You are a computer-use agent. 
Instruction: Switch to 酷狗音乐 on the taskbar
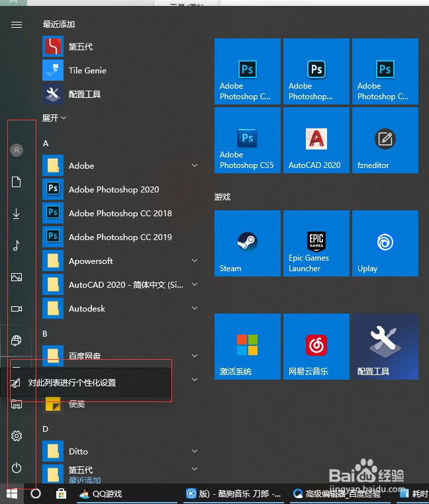(x=234, y=493)
